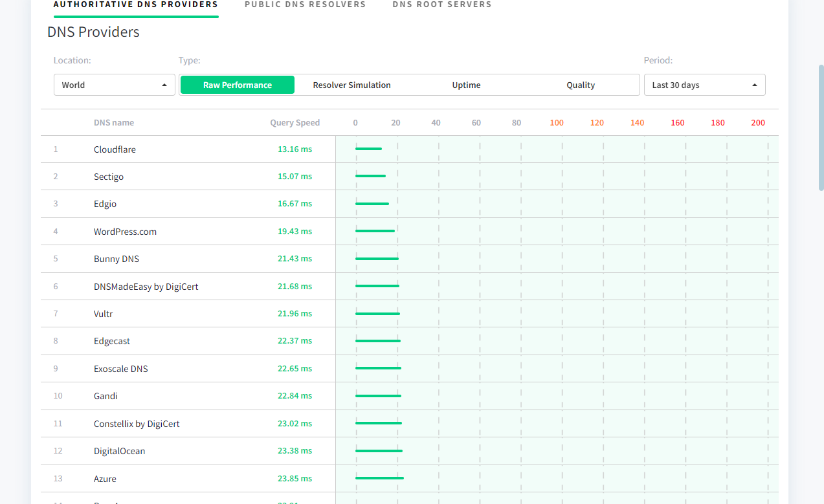Click the Vultr provider name
The width and height of the screenshot is (824, 504).
pyautogui.click(x=104, y=314)
